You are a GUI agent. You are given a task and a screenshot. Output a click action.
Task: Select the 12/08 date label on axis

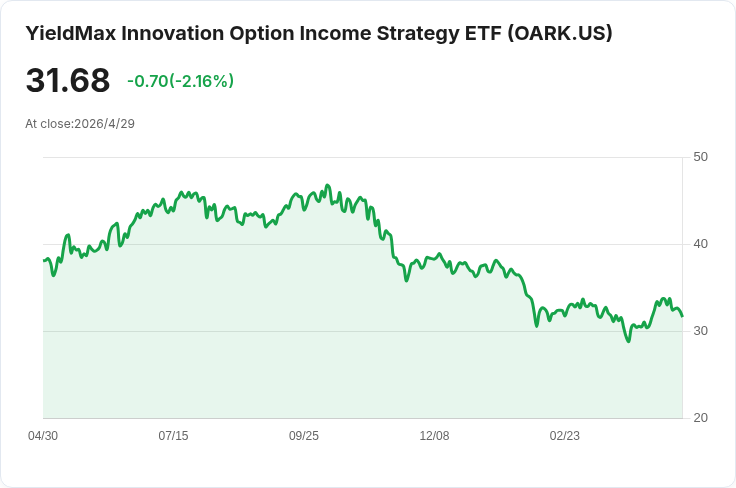pos(434,436)
